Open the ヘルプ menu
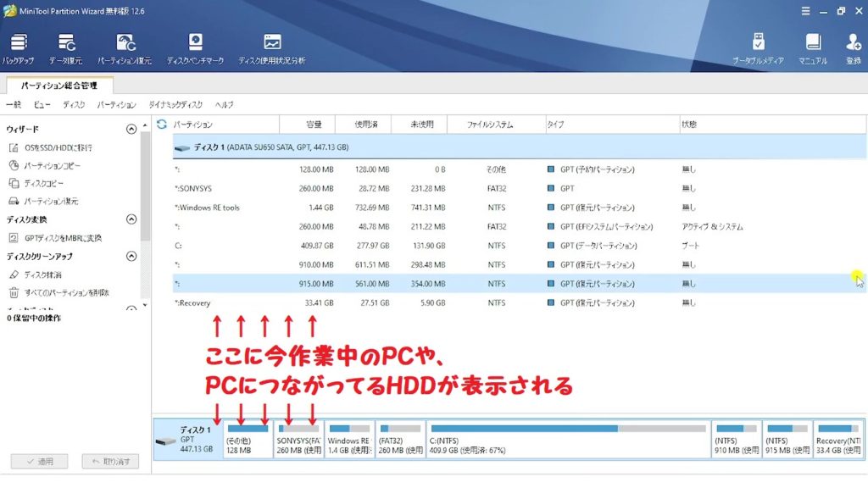The height and width of the screenshot is (488, 868). [224, 104]
